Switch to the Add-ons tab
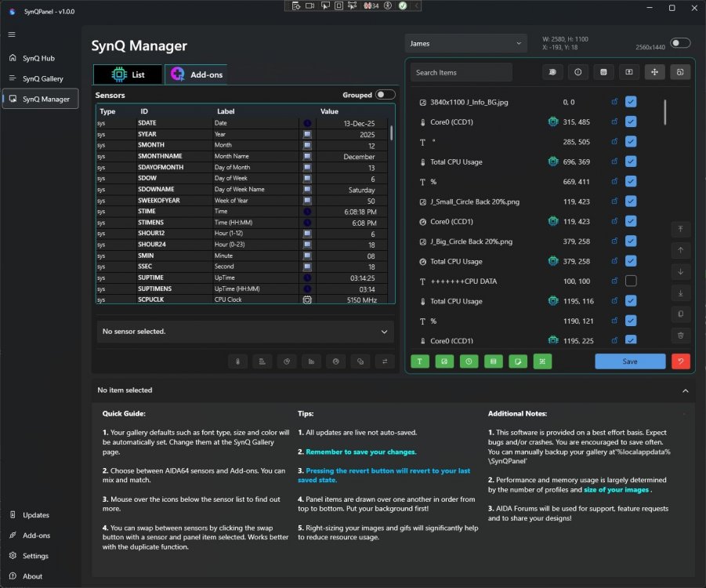The width and height of the screenshot is (706, 588). (x=196, y=74)
